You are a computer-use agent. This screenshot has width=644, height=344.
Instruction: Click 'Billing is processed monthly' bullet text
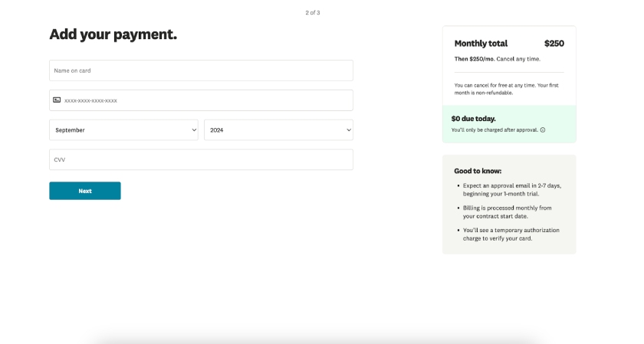click(x=508, y=211)
